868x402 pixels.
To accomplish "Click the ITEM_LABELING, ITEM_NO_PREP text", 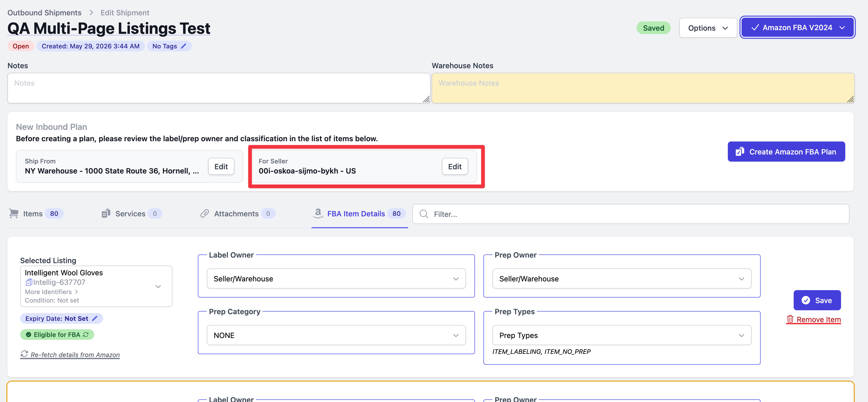I will (541, 351).
